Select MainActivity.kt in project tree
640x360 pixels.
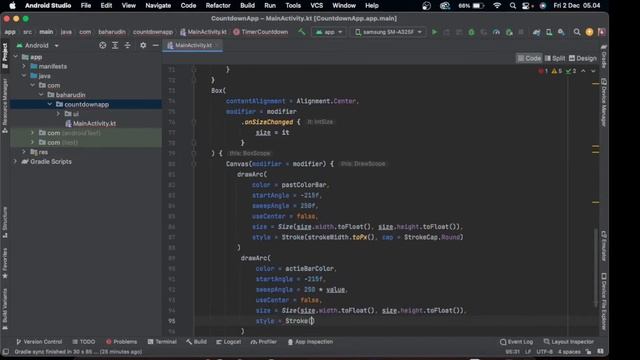click(x=91, y=123)
